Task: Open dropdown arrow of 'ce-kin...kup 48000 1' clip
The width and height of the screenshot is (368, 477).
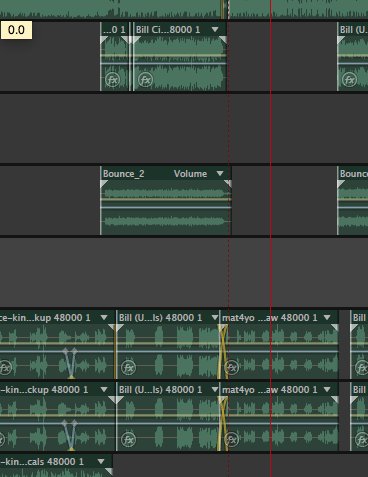Action: (x=104, y=317)
